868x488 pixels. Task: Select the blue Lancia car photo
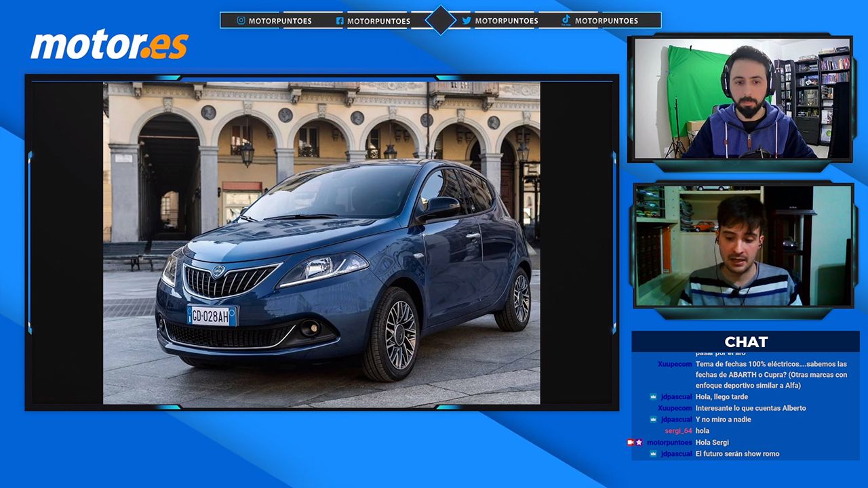pos(321,243)
